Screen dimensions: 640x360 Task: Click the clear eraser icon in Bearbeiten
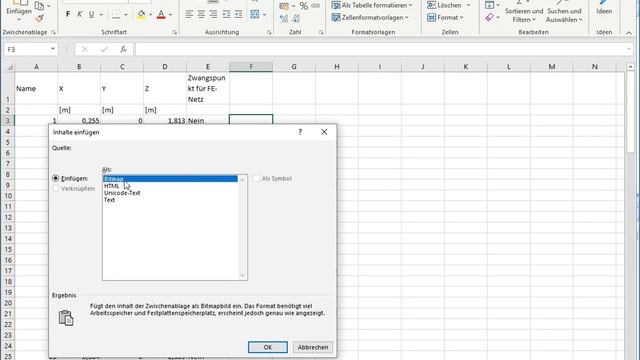point(489,18)
